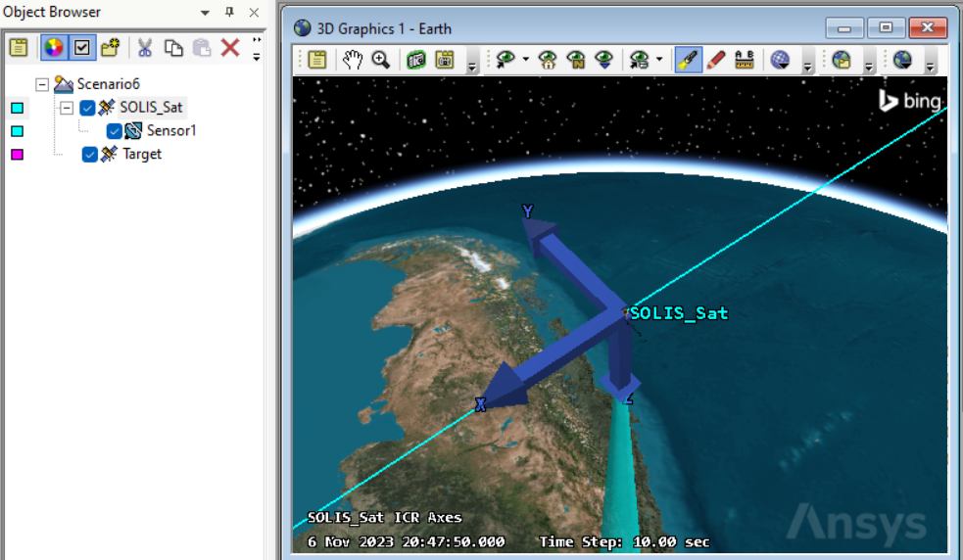
Task: Open the Object Browser panel dropdown arrow
Action: 205,13
